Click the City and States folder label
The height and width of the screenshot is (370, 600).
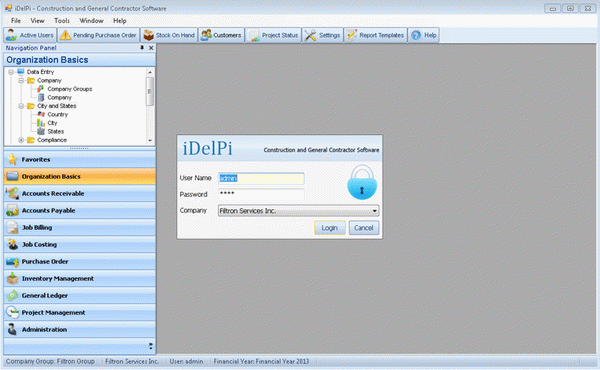pyautogui.click(x=57, y=106)
